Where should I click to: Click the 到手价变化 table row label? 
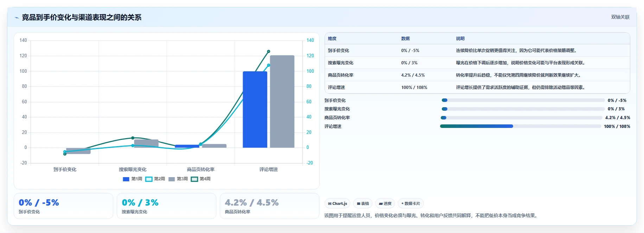338,51
